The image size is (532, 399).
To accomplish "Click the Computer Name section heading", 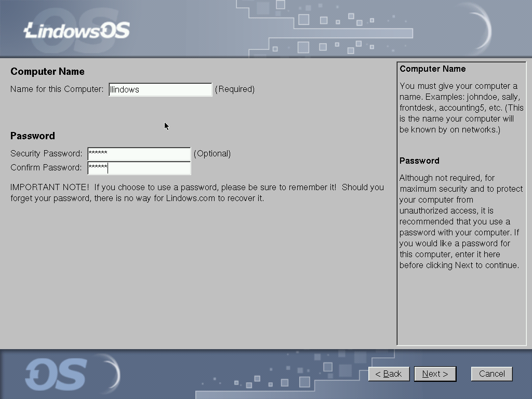I will pos(47,72).
